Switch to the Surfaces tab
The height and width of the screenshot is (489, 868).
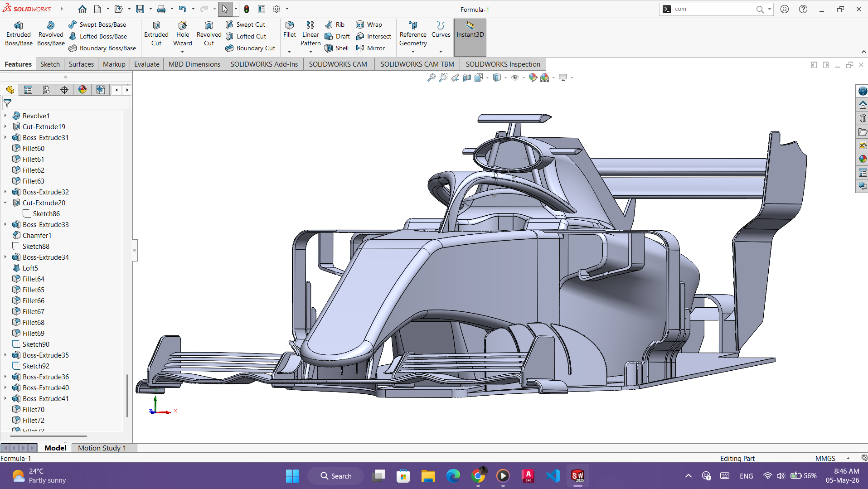coord(81,64)
